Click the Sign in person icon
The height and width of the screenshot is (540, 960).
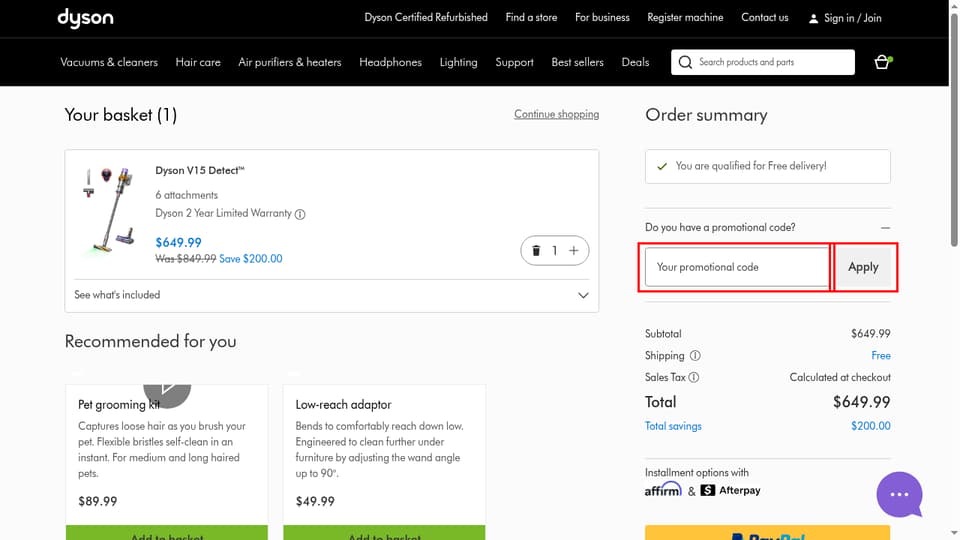813,18
